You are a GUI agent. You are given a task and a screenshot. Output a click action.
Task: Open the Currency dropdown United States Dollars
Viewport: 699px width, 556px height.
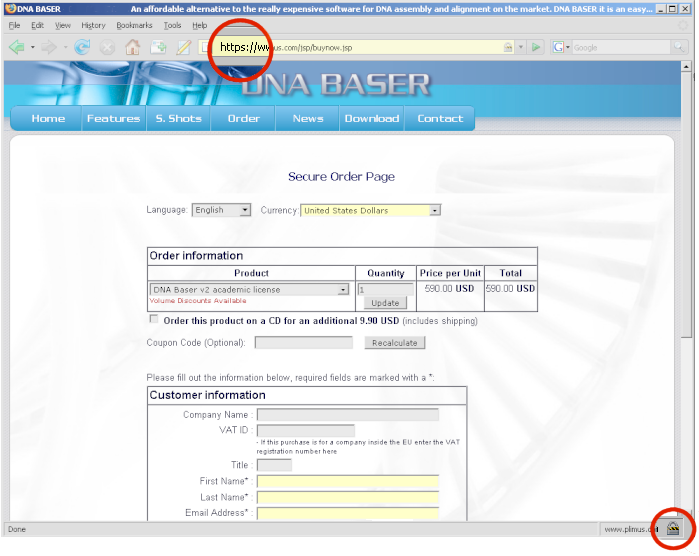click(370, 210)
